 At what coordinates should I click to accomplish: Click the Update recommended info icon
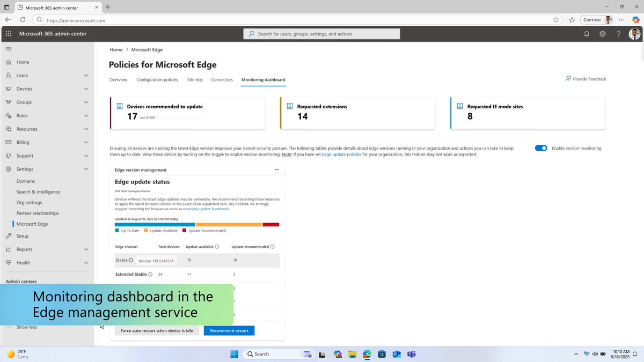click(272, 247)
